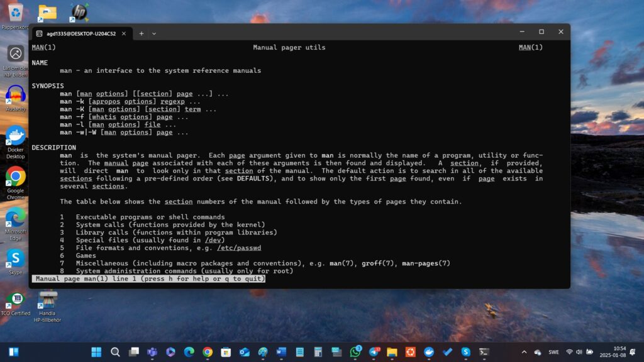The width and height of the screenshot is (644, 362).
Task: Click the terminal status line at bottom
Action: click(149, 278)
